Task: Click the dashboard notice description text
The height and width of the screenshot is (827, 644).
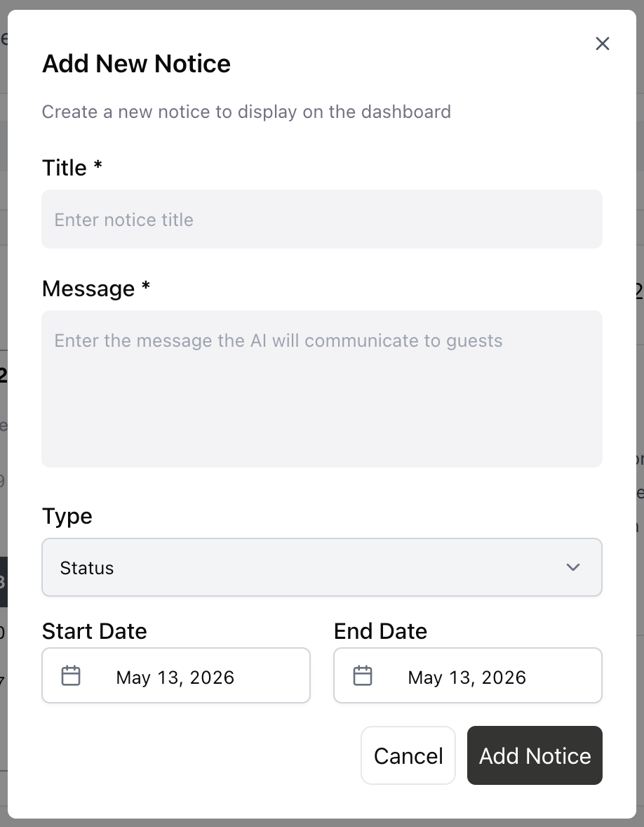Action: [x=246, y=112]
